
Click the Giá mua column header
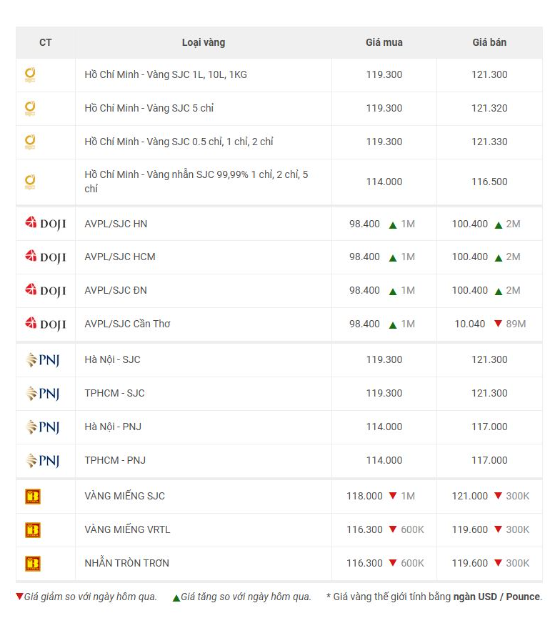[384, 42]
